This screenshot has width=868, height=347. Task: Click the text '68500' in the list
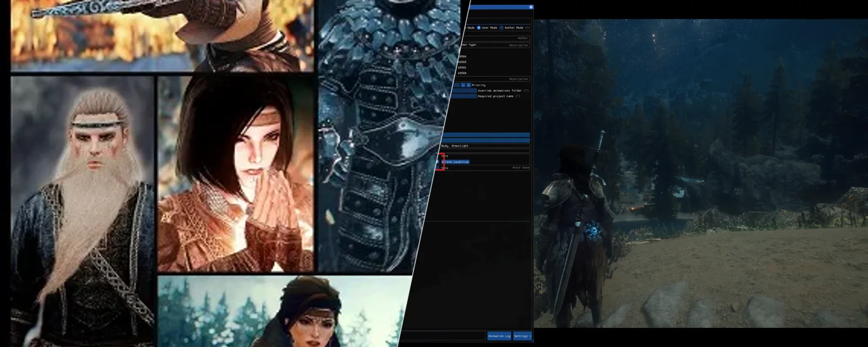[x=462, y=73]
